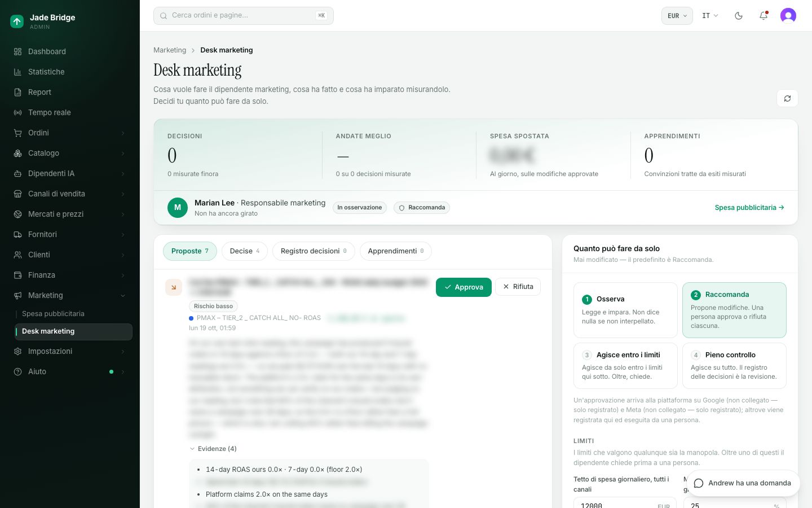Reject the proposal with Rifiuta
This screenshot has width=812, height=508.
(518, 287)
